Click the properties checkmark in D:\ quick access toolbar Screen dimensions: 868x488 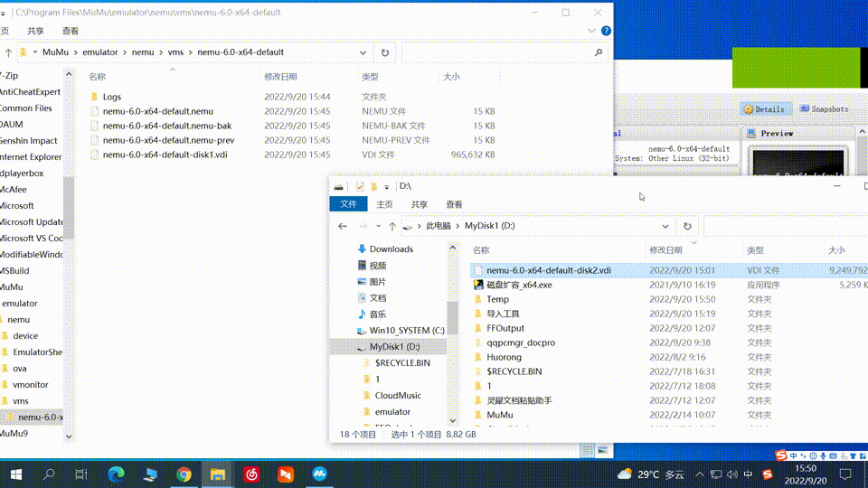[360, 186]
